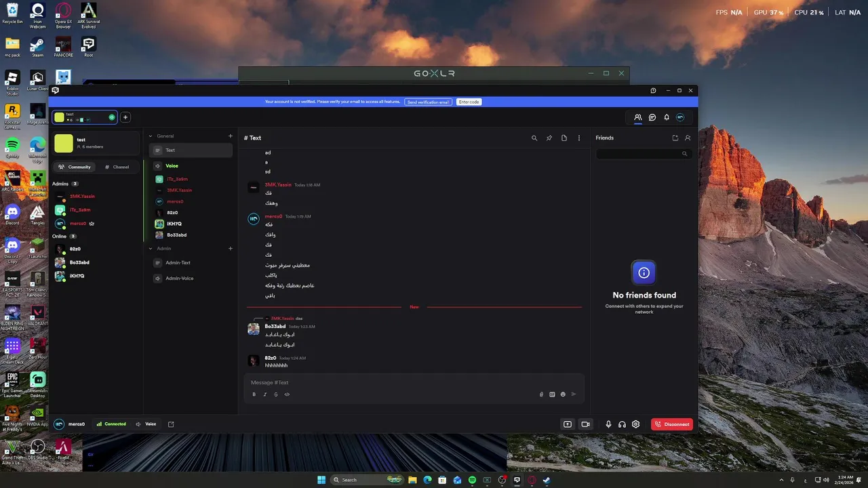Insert code block formatting icon
The width and height of the screenshot is (868, 488).
(287, 394)
